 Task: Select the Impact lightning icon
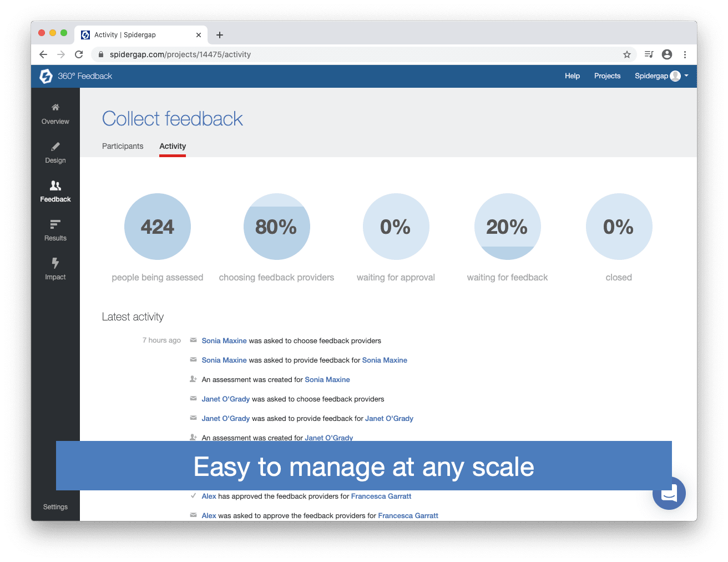pyautogui.click(x=55, y=263)
